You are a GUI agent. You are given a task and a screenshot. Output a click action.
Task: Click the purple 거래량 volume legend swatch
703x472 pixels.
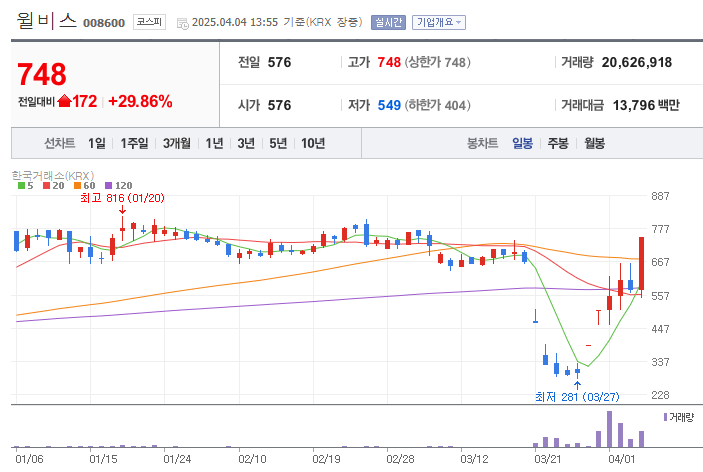[665, 417]
